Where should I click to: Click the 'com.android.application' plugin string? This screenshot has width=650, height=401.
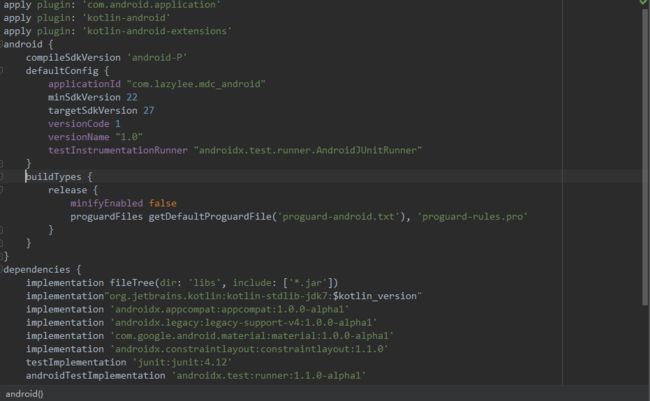[x=152, y=5]
